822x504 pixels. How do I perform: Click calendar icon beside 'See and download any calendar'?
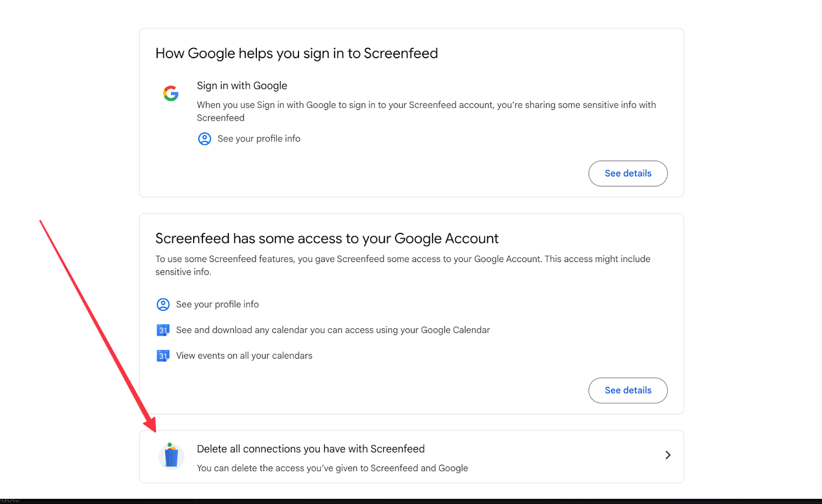(163, 330)
